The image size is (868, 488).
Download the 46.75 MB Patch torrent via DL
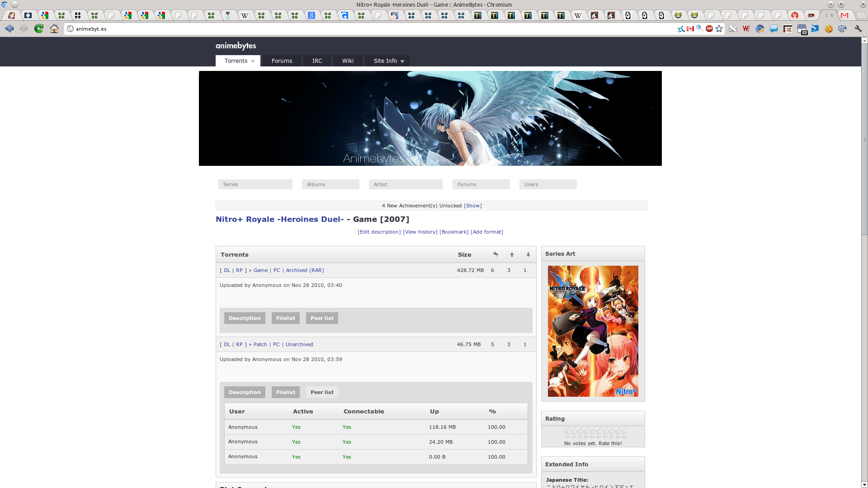coord(227,344)
